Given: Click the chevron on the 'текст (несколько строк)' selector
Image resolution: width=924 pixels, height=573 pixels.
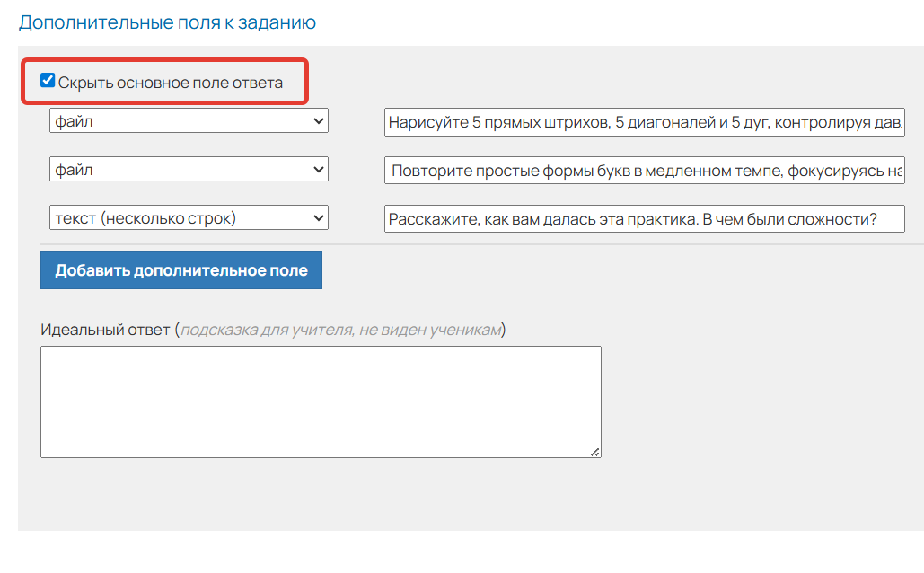Looking at the screenshot, I should tap(319, 216).
